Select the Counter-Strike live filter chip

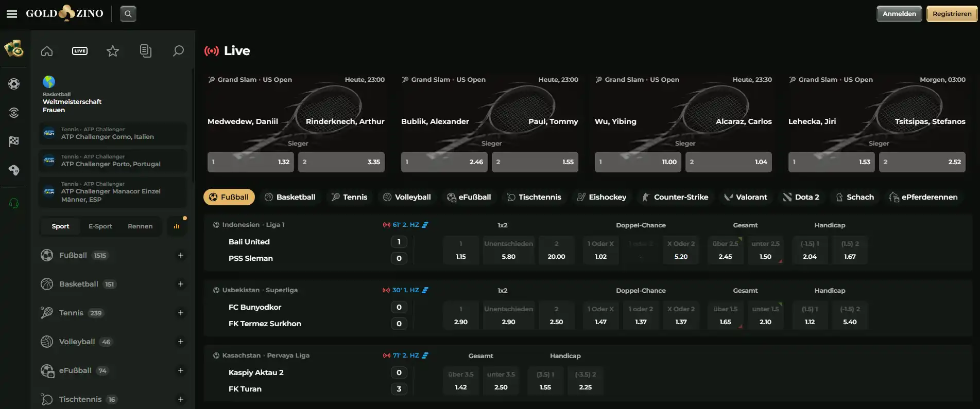click(675, 197)
